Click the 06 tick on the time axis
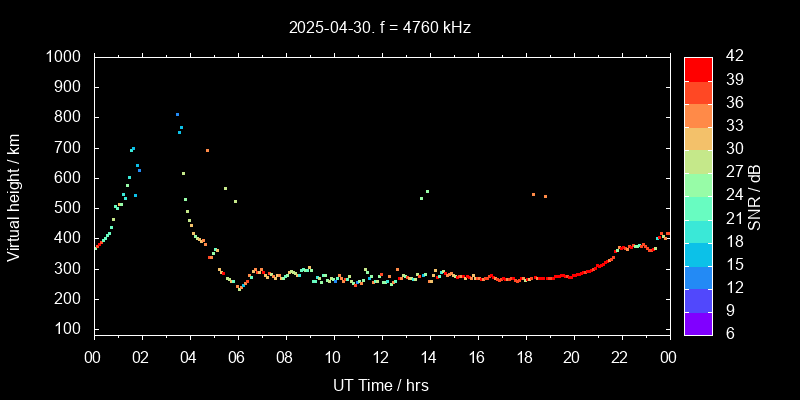Viewport: 800px width, 400px height. (x=237, y=356)
